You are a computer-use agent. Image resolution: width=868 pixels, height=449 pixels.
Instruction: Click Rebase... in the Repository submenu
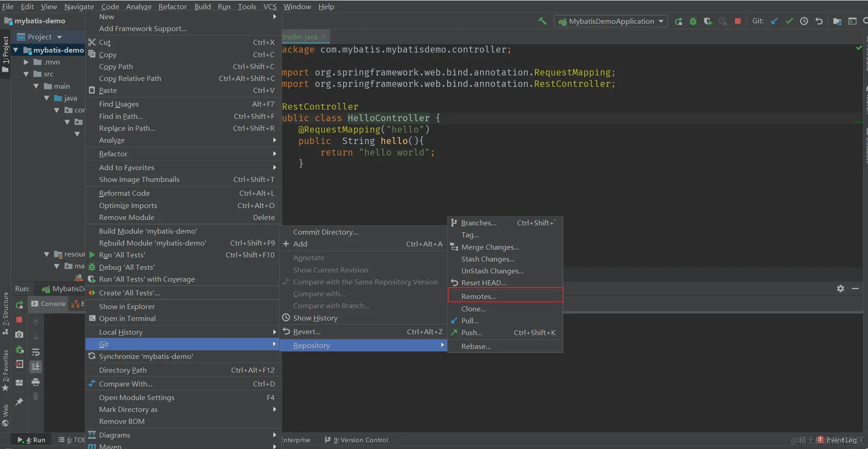(x=505, y=346)
